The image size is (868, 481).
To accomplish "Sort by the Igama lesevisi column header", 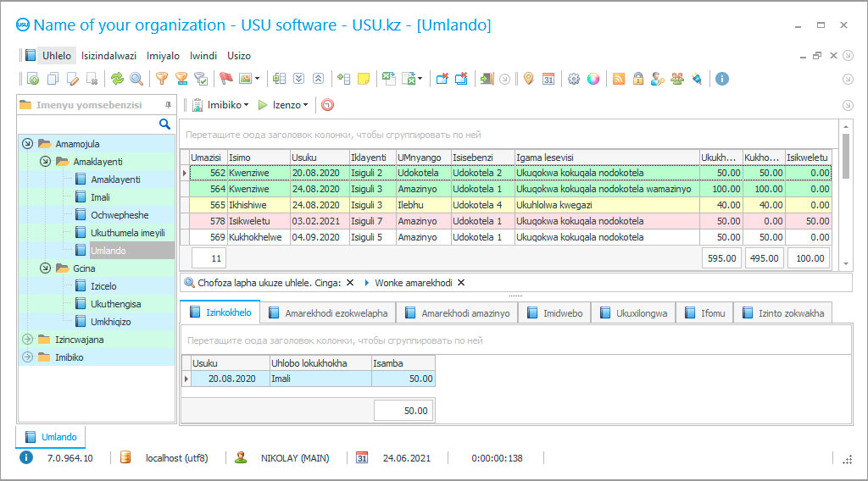I will coord(606,157).
